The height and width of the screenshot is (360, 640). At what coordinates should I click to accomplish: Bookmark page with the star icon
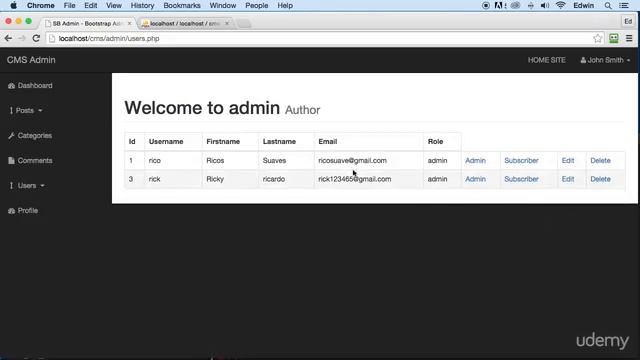tap(598, 38)
